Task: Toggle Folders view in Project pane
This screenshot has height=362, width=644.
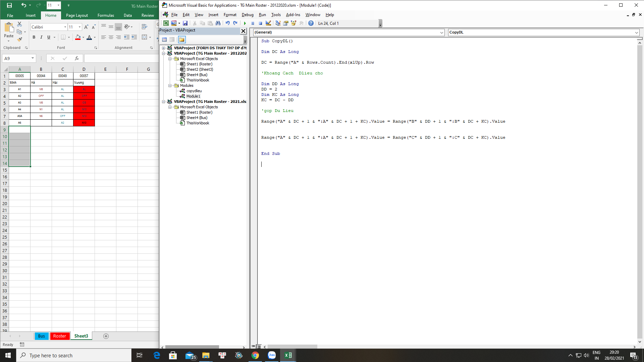Action: point(181,40)
